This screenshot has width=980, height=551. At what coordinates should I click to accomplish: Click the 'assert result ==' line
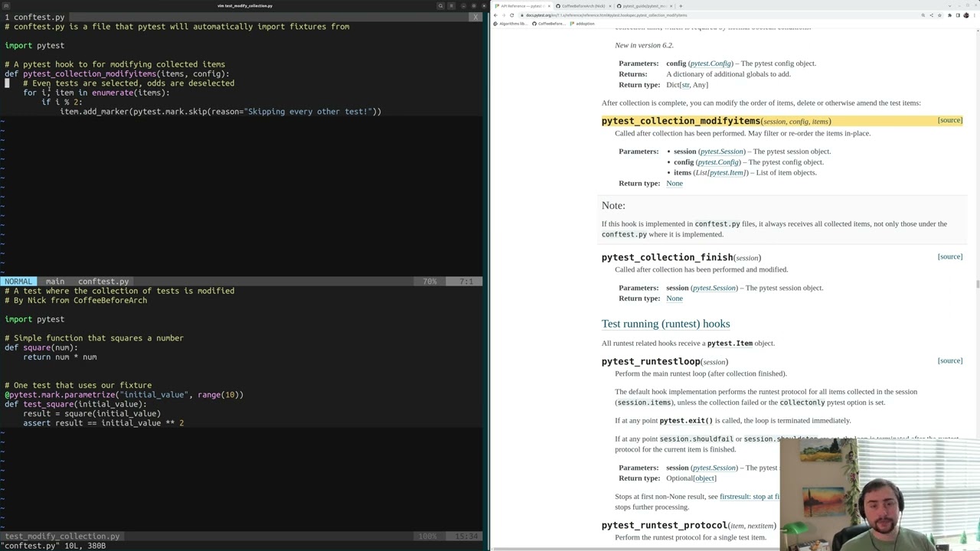pyautogui.click(x=103, y=423)
